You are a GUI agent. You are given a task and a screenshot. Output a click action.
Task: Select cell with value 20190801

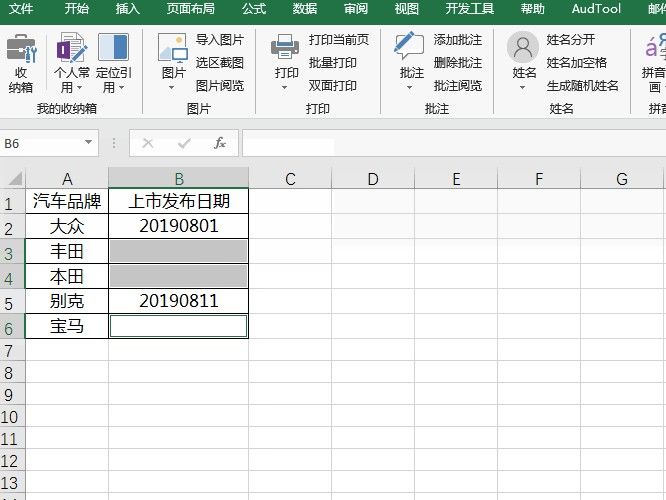pos(179,226)
